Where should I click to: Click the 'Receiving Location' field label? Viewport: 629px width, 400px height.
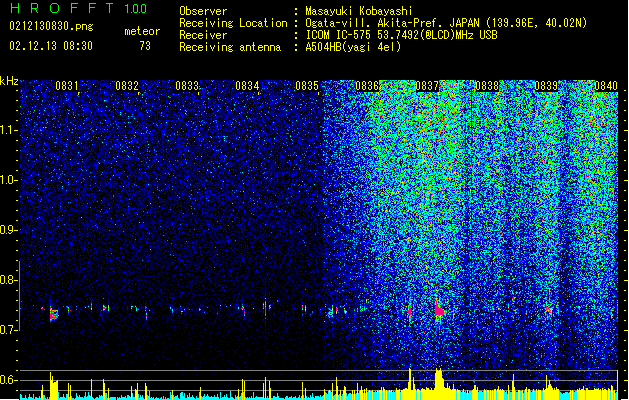click(x=233, y=23)
